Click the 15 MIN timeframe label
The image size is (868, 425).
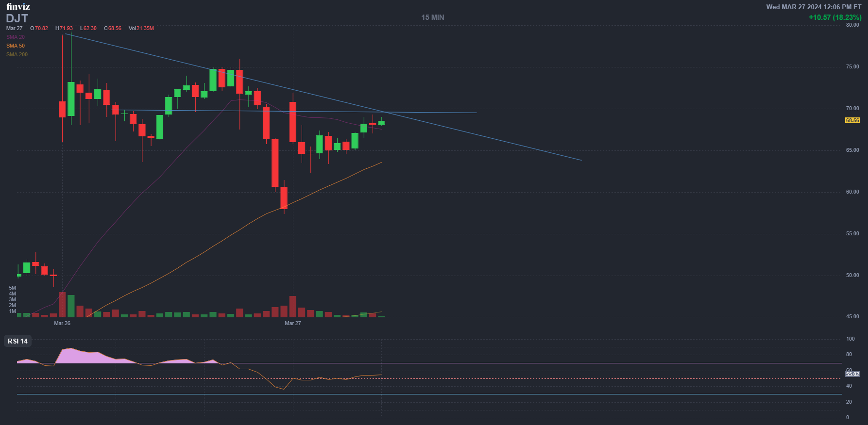(432, 17)
